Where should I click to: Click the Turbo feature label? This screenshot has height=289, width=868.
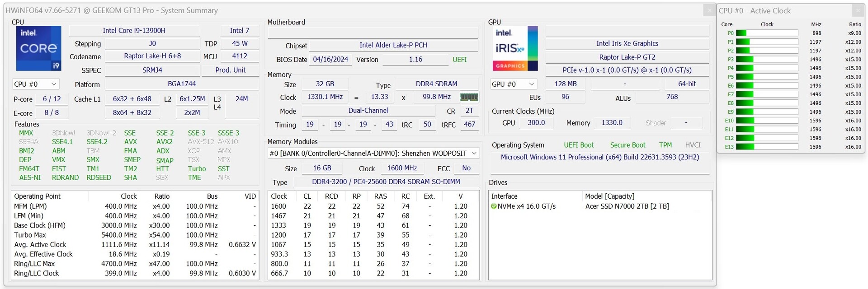point(197,168)
